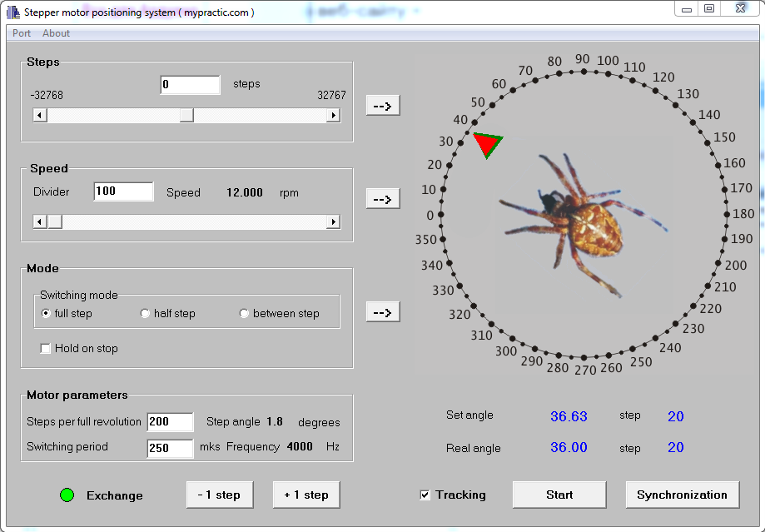Image resolution: width=765 pixels, height=532 pixels.
Task: Send speed setting with the arrow button
Action: [383, 199]
